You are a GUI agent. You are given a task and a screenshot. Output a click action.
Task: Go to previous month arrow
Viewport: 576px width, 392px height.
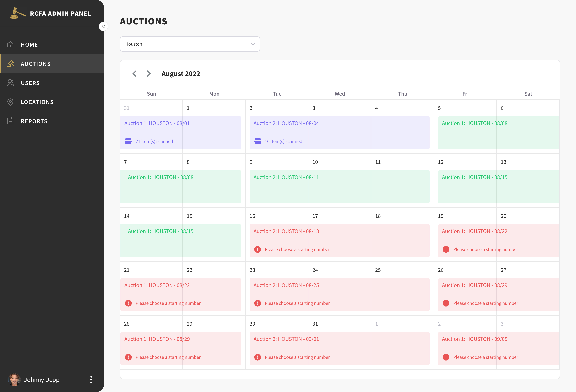(135, 74)
